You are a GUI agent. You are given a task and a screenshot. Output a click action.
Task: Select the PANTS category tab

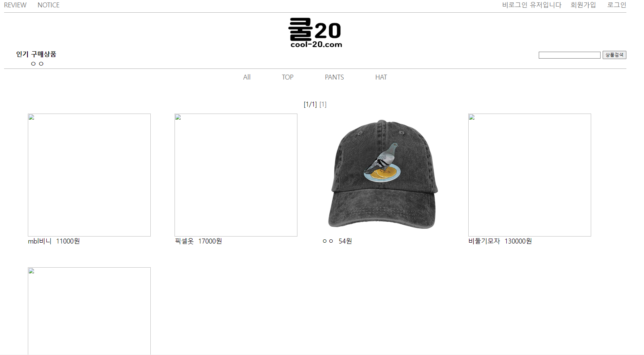pyautogui.click(x=334, y=77)
